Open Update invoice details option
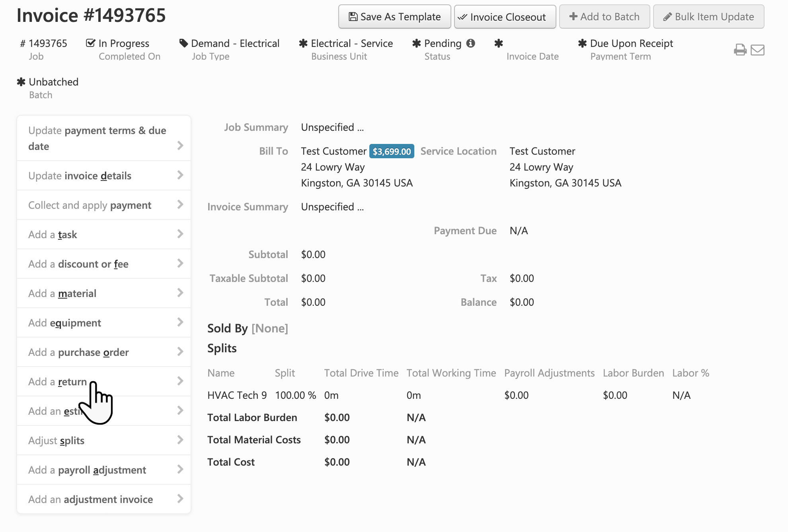The width and height of the screenshot is (788, 532). tap(104, 175)
